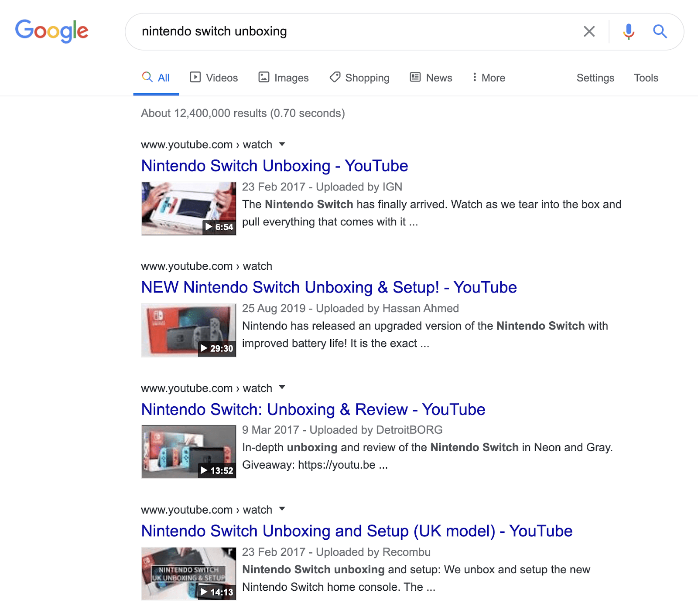This screenshot has height=616, width=698.
Task: Switch to the Images tab
Action: pyautogui.click(x=284, y=78)
